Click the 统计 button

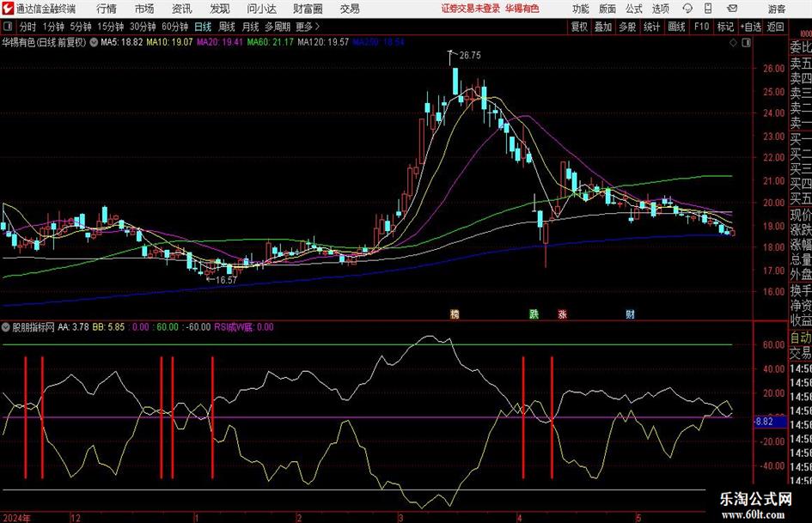651,27
